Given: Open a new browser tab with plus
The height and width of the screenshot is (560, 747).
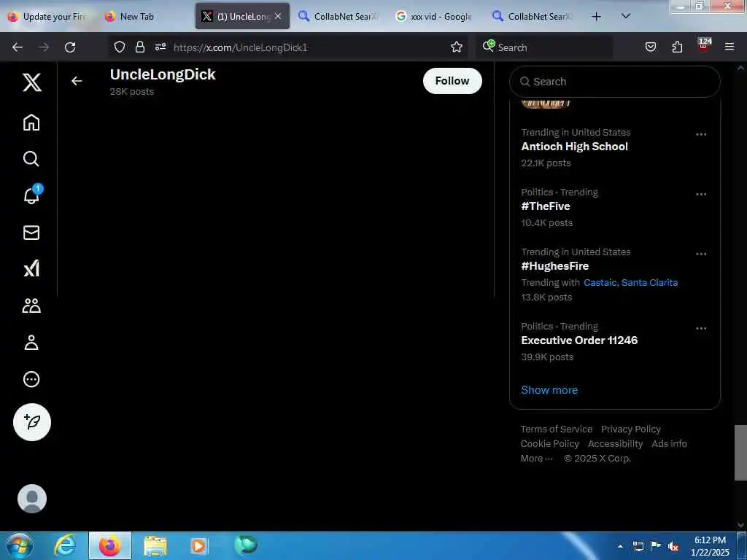Looking at the screenshot, I should pos(596,17).
